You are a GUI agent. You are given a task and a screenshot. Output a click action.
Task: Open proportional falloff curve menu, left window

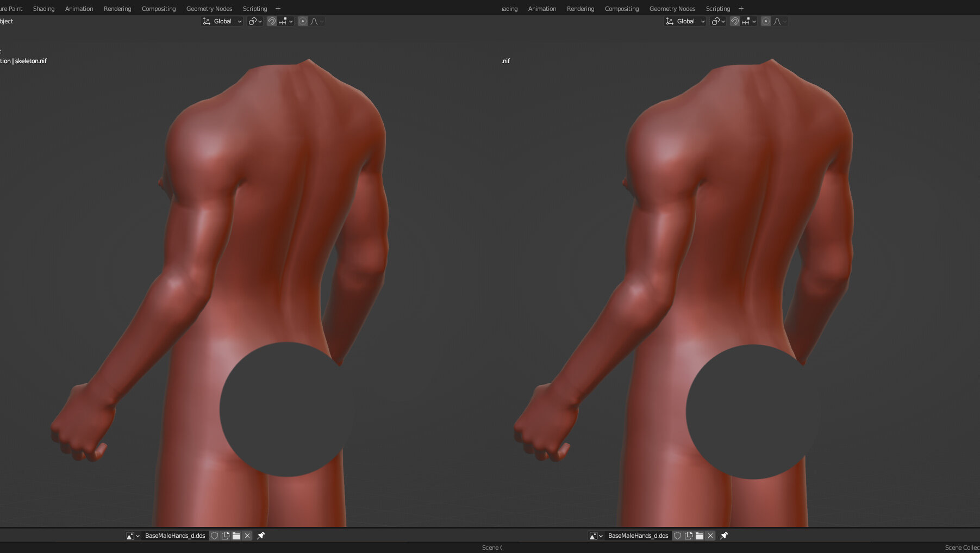[317, 21]
